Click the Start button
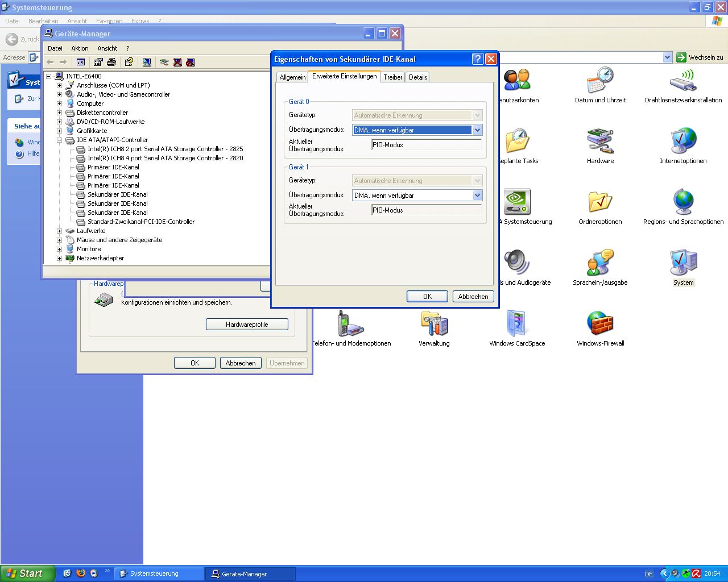The height and width of the screenshot is (582, 728). pyautogui.click(x=27, y=573)
